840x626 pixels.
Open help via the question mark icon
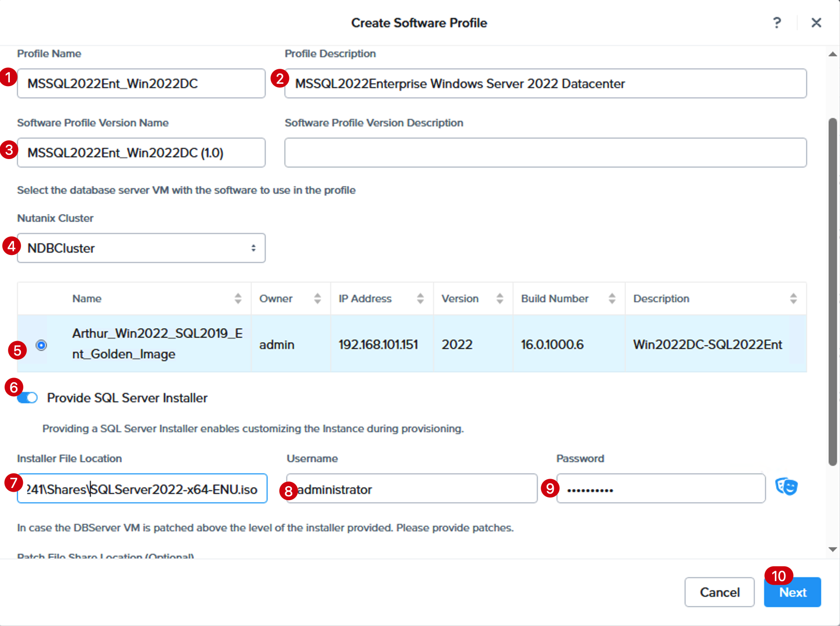pos(777,22)
